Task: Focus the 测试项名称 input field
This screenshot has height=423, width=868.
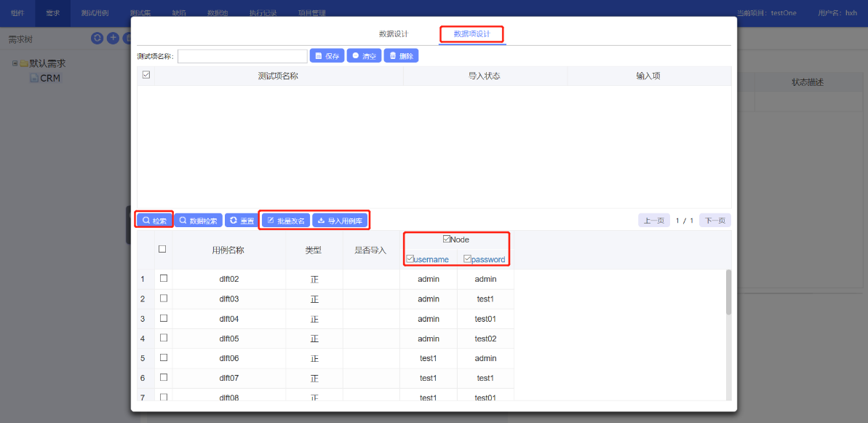Action: click(242, 56)
